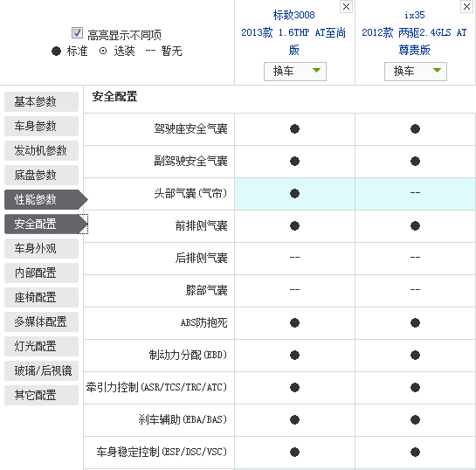Click the 副驾驶安全气囊 row label

190,162
